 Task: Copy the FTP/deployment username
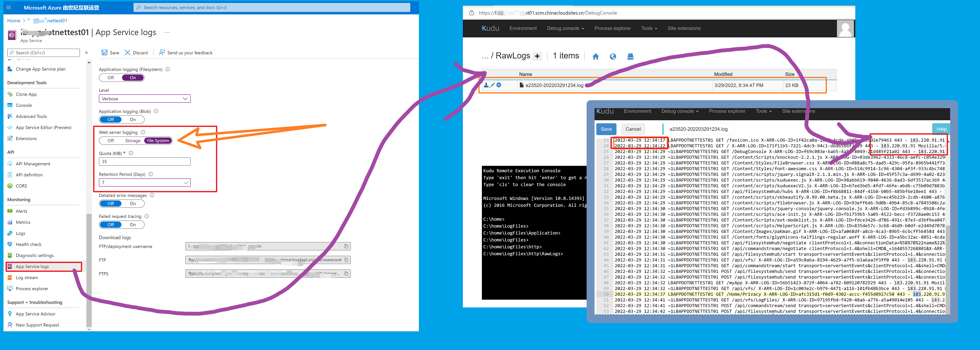[x=346, y=246]
